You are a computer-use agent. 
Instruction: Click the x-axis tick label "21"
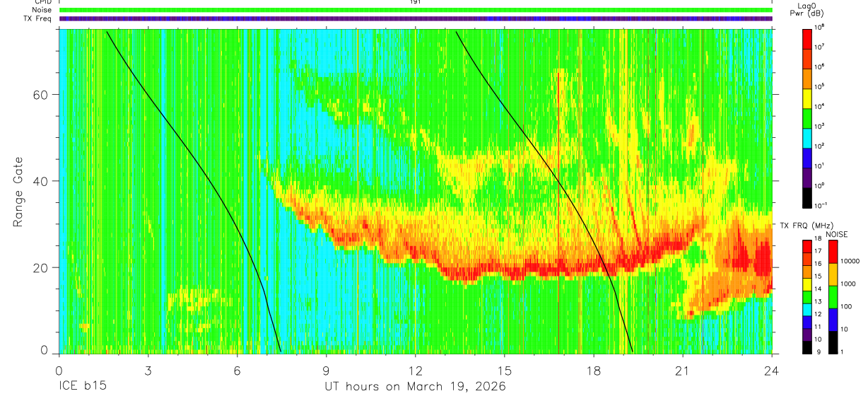(x=683, y=371)
